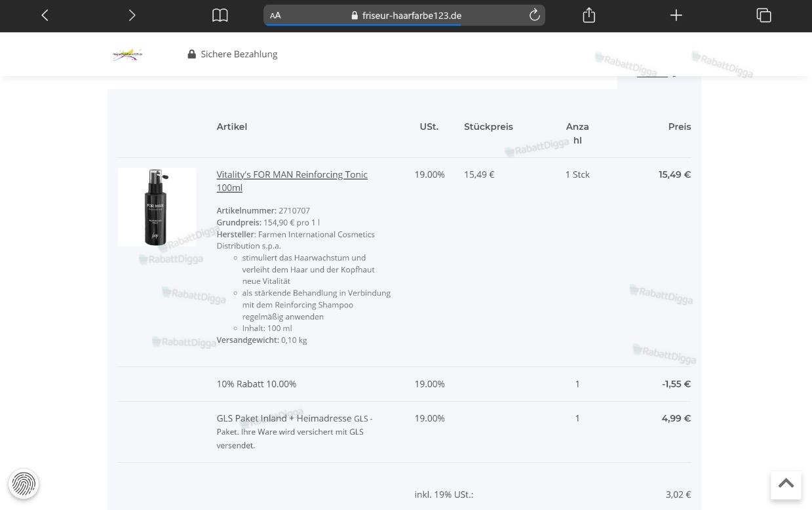
Task: Select the '10% Rabatt 10.00%' row label
Action: 256,384
